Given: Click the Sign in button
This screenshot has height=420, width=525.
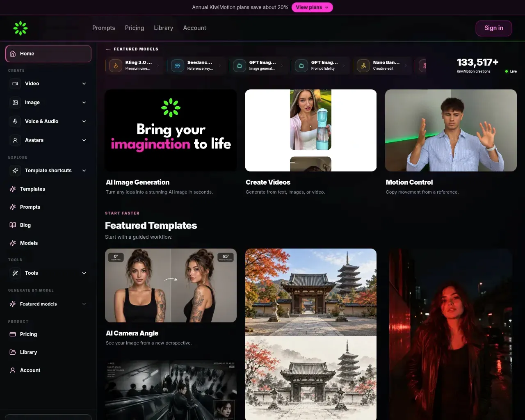Looking at the screenshot, I should click(494, 28).
